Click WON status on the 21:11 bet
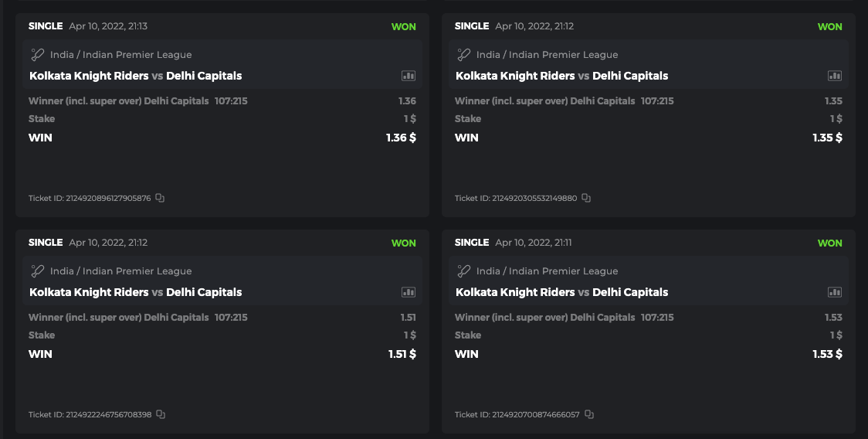Viewport: 868px width, 439px height. pos(829,243)
